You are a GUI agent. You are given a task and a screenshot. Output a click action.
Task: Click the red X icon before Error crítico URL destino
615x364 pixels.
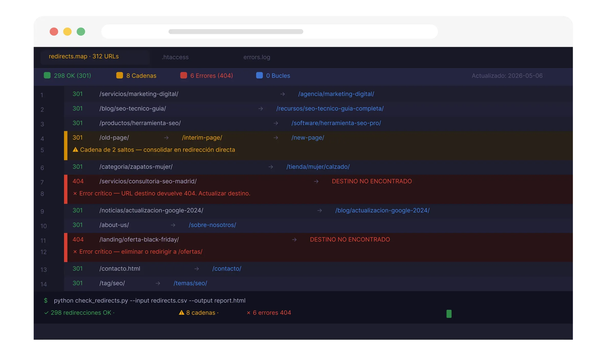point(75,194)
